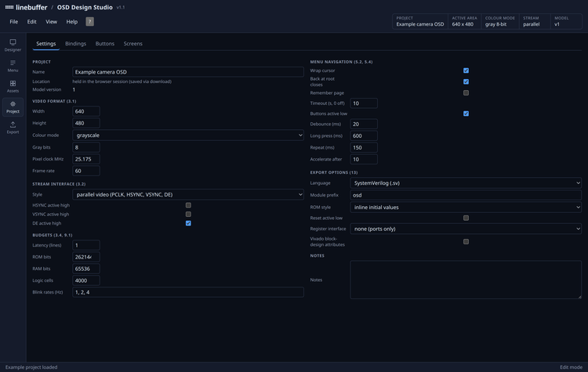Open the ROM style dropdown
This screenshot has width=588, height=372.
[x=466, y=208]
